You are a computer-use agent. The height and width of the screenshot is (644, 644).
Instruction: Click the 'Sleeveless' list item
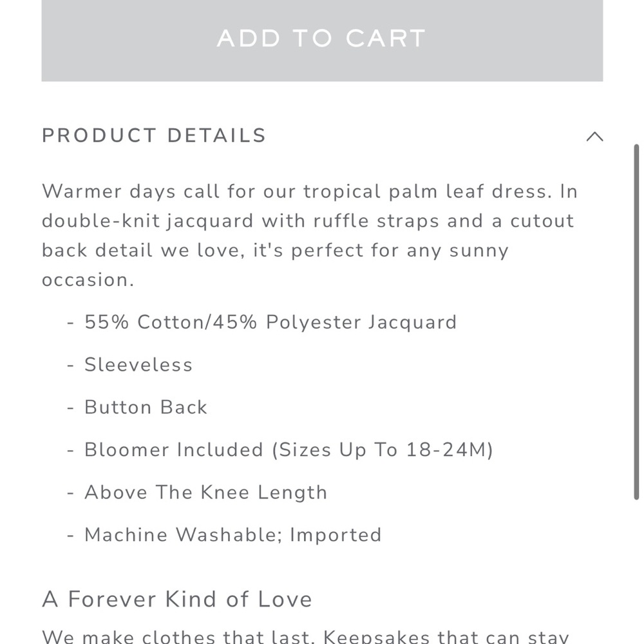138,365
